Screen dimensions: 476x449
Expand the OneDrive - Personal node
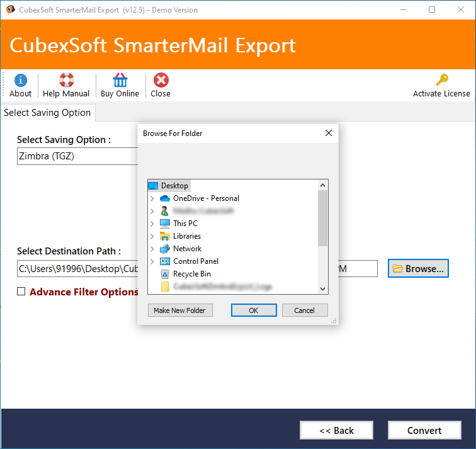(152, 198)
